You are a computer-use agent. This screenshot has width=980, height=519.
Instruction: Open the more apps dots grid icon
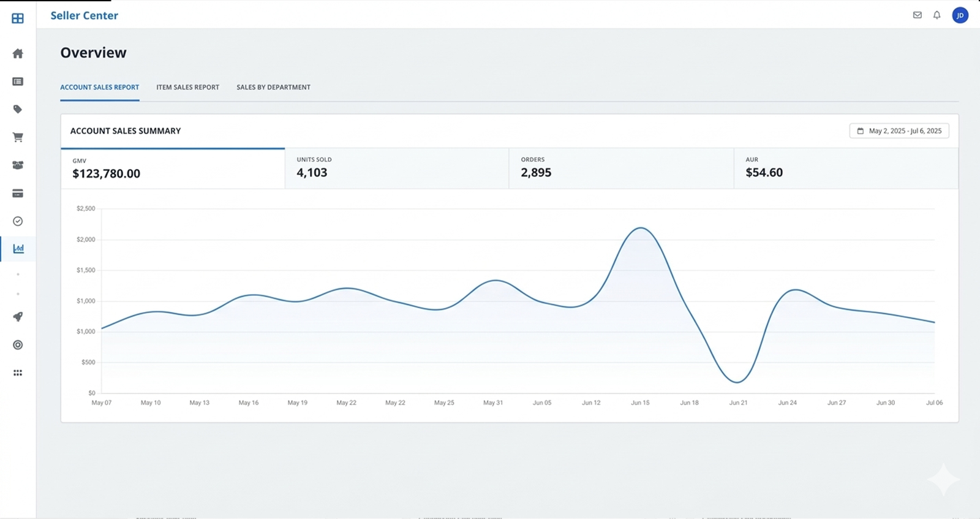pos(18,373)
